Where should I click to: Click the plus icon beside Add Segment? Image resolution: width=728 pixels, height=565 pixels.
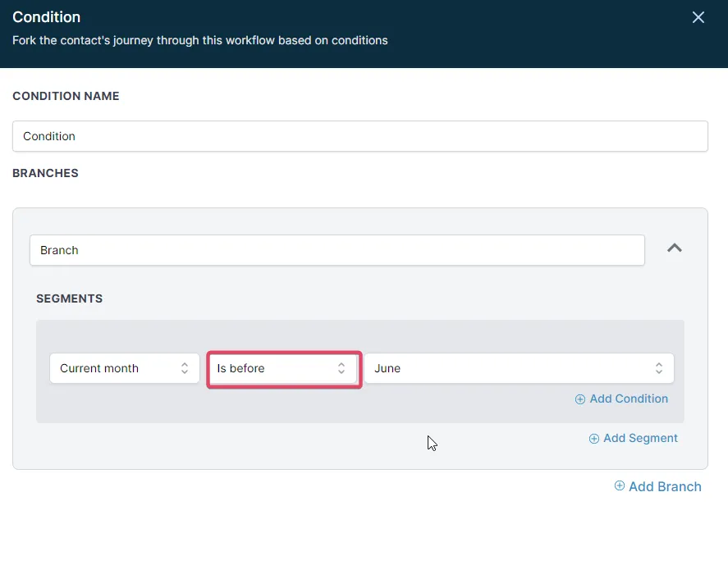[x=594, y=439]
